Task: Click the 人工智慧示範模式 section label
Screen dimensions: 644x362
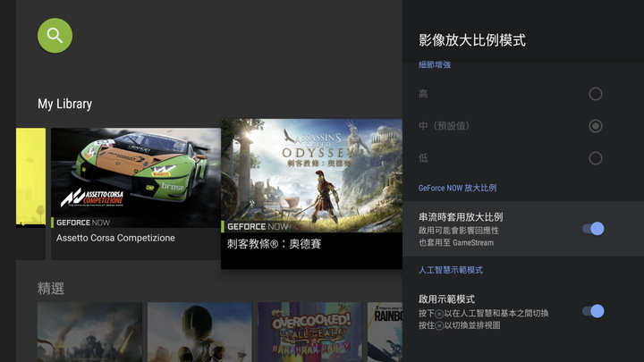Action: pos(451,270)
